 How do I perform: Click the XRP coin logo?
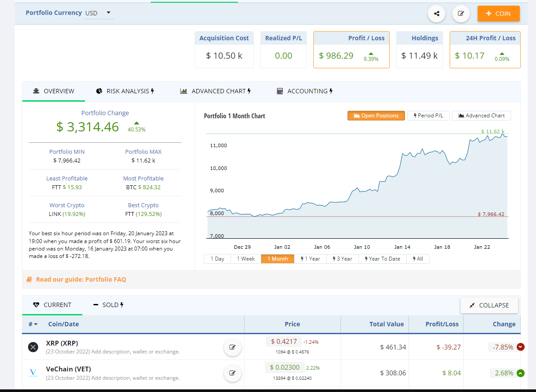click(x=33, y=347)
